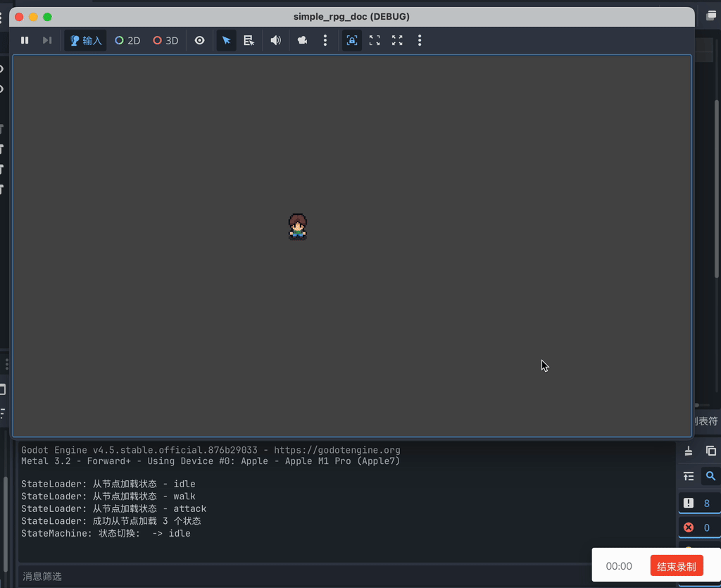
Task: Clear the output log with broom icon
Action: click(689, 451)
